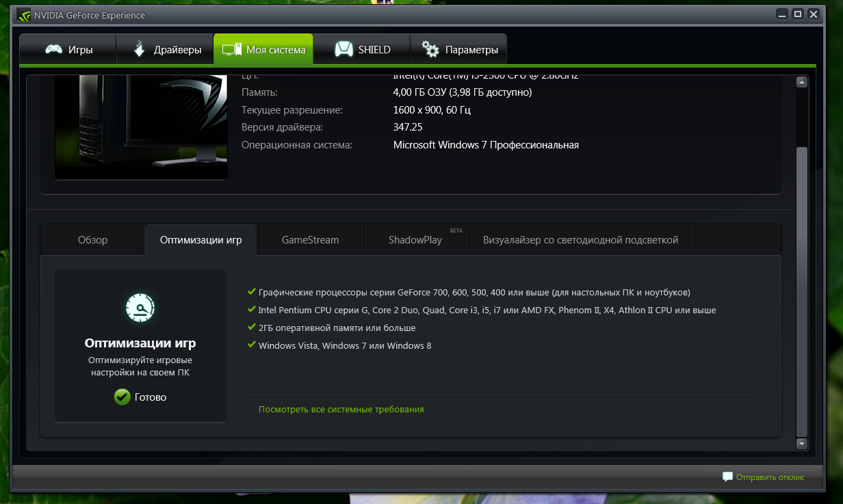Image resolution: width=843 pixels, height=504 pixels.
Task: Click the scrollbar down arrow
Action: click(x=802, y=444)
